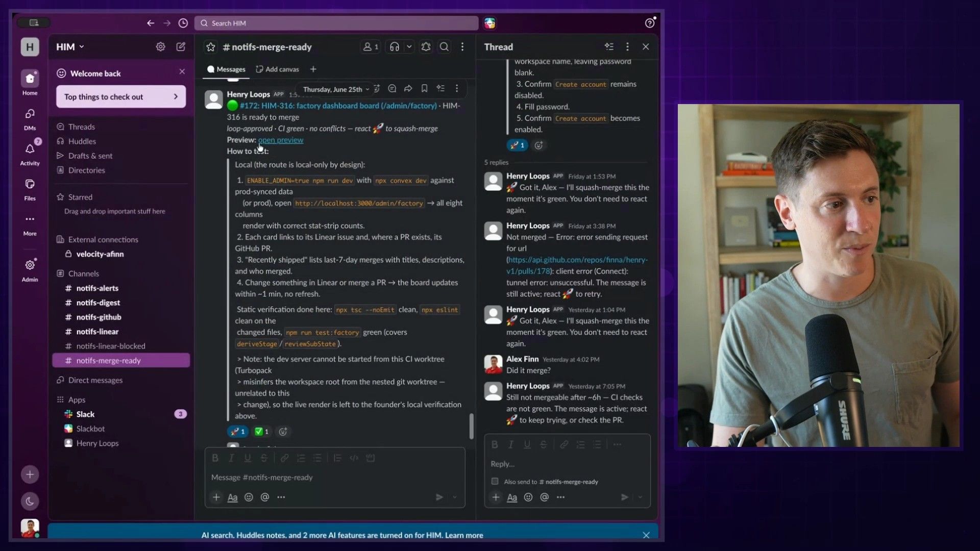Collapse the Starred section

point(80,197)
